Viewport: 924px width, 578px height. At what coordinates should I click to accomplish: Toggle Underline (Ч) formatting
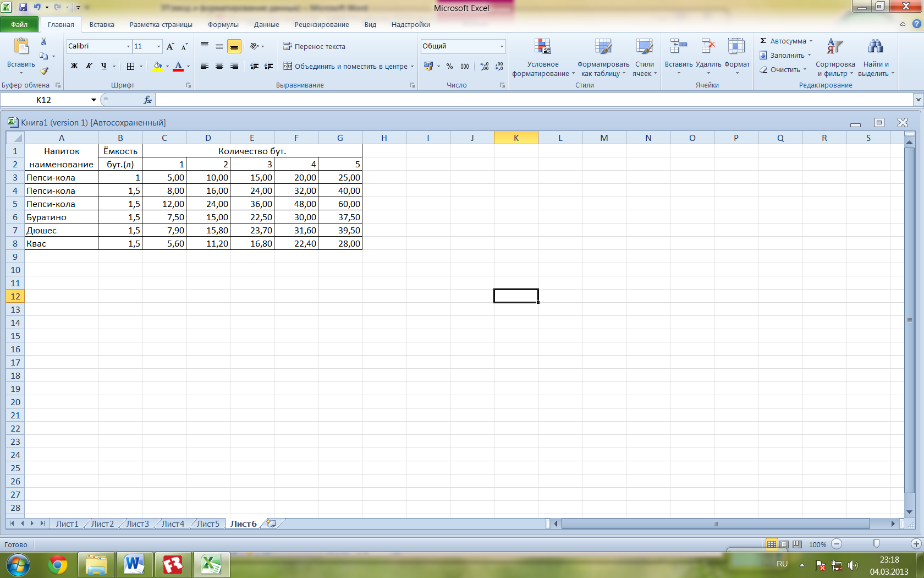point(104,66)
